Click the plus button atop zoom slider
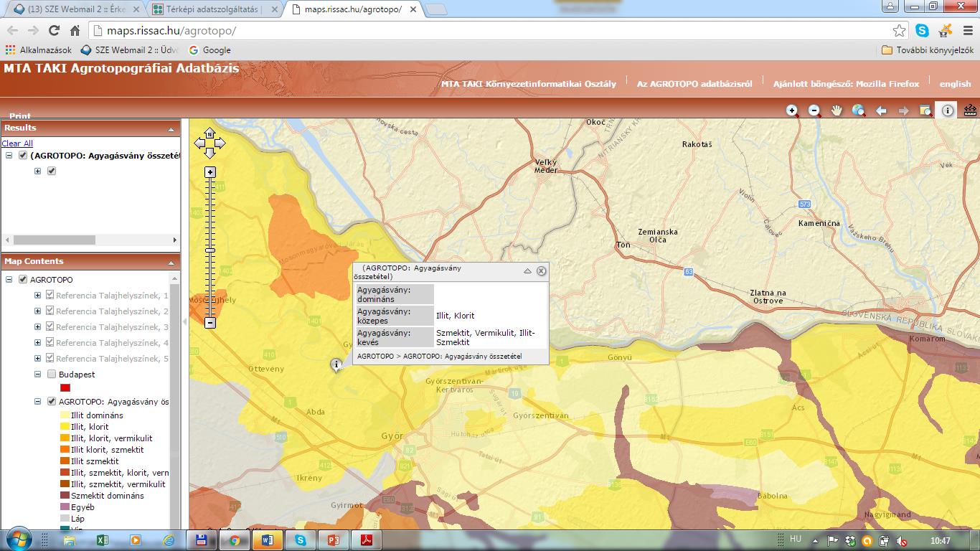Image resolution: width=980 pixels, height=551 pixels. click(210, 172)
